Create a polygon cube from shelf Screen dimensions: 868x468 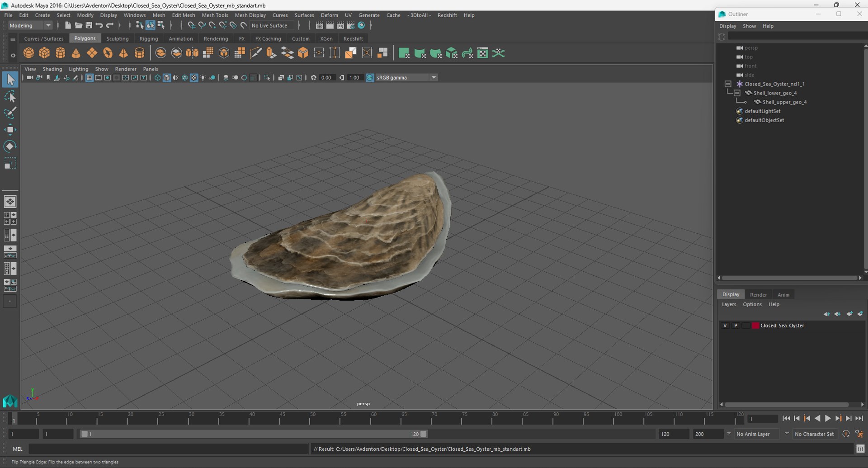pyautogui.click(x=44, y=53)
